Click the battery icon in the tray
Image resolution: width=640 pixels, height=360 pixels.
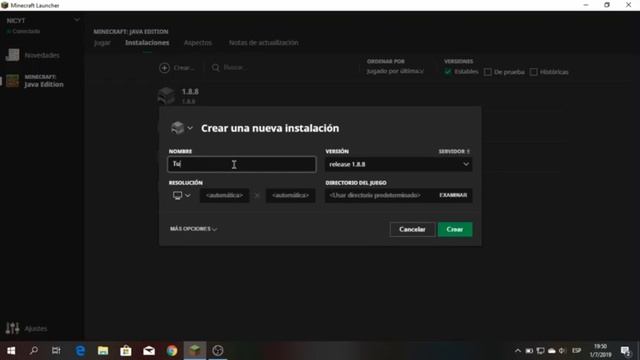click(529, 351)
